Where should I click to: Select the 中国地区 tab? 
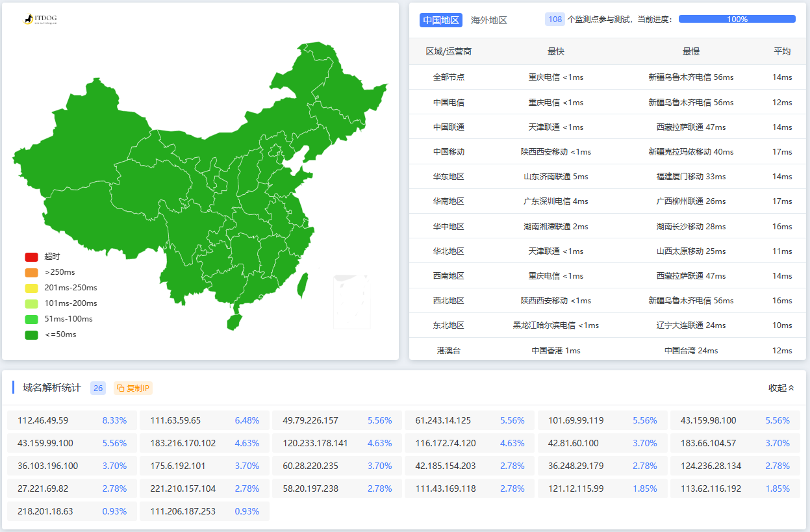pyautogui.click(x=440, y=20)
